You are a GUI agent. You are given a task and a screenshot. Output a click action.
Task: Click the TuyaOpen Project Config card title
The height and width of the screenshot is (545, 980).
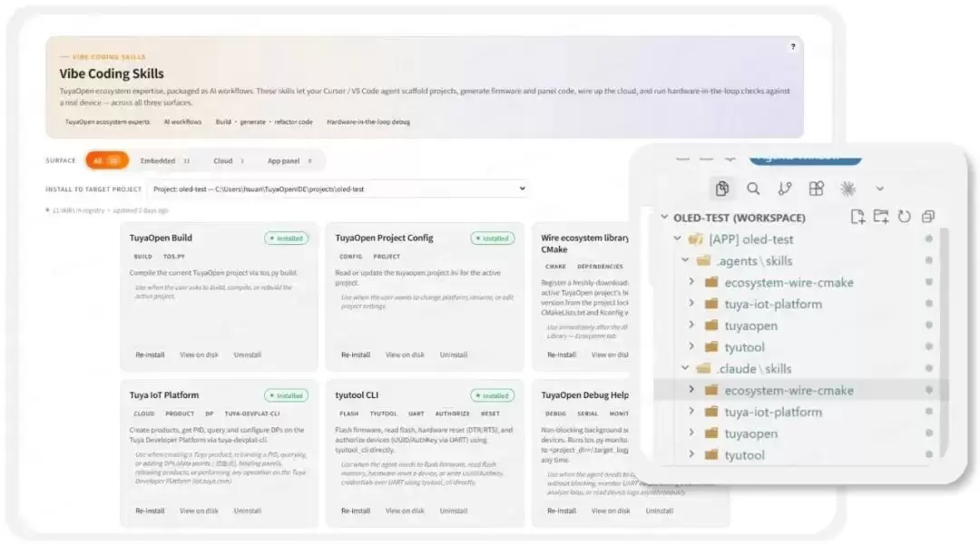click(384, 238)
